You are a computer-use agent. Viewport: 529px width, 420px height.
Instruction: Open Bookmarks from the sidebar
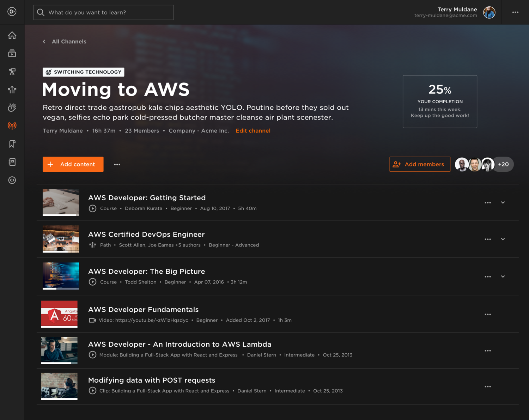pyautogui.click(x=12, y=144)
